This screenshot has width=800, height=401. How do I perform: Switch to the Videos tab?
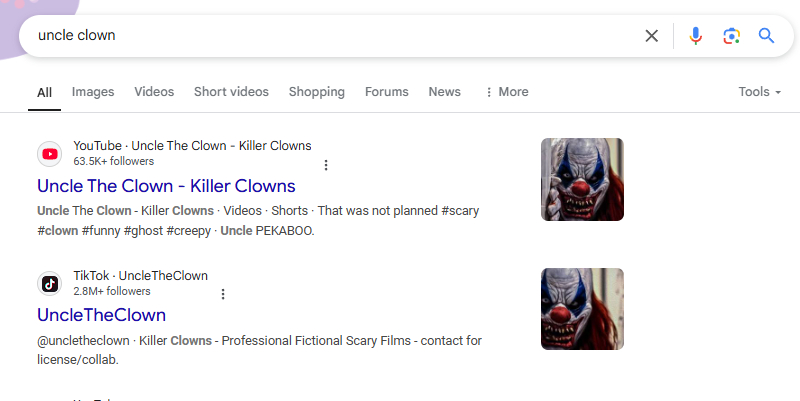click(154, 92)
